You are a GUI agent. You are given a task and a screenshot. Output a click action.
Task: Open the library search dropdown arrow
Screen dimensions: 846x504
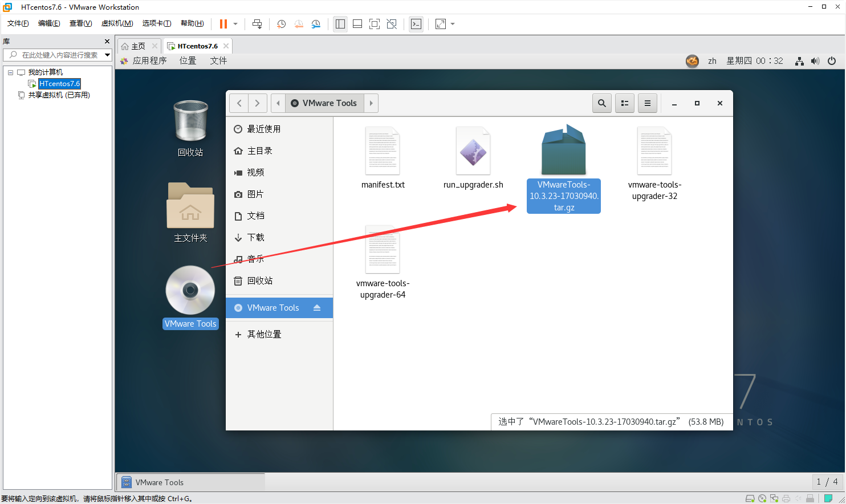tap(107, 55)
